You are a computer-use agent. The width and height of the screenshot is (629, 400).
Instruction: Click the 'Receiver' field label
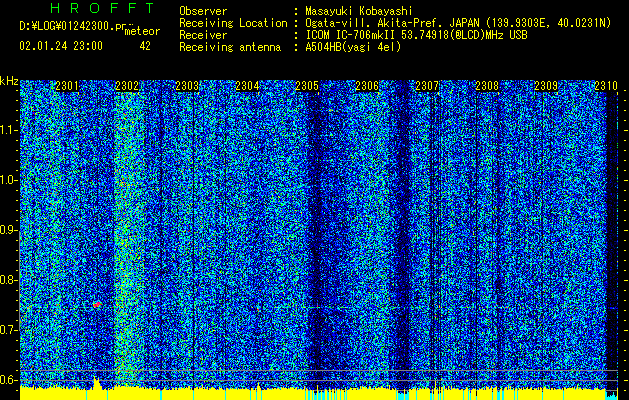[203, 35]
